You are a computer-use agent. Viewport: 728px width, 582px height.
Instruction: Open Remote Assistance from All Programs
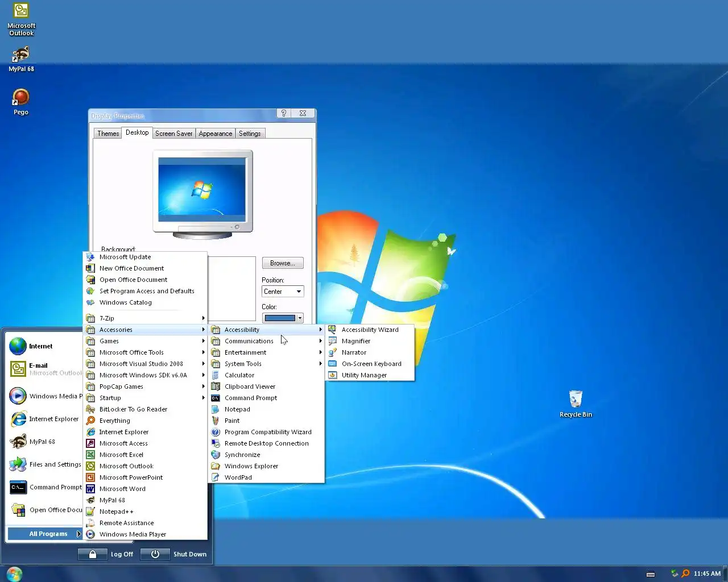coord(145,523)
